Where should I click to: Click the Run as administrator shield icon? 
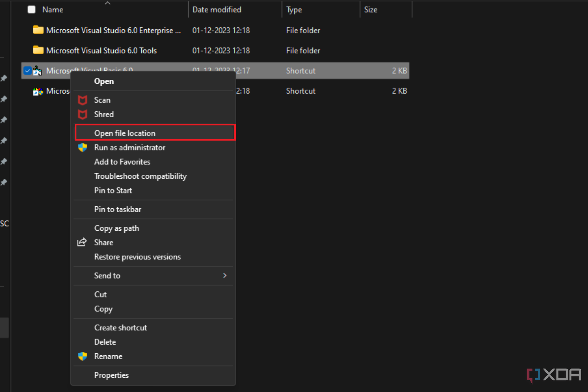click(83, 148)
